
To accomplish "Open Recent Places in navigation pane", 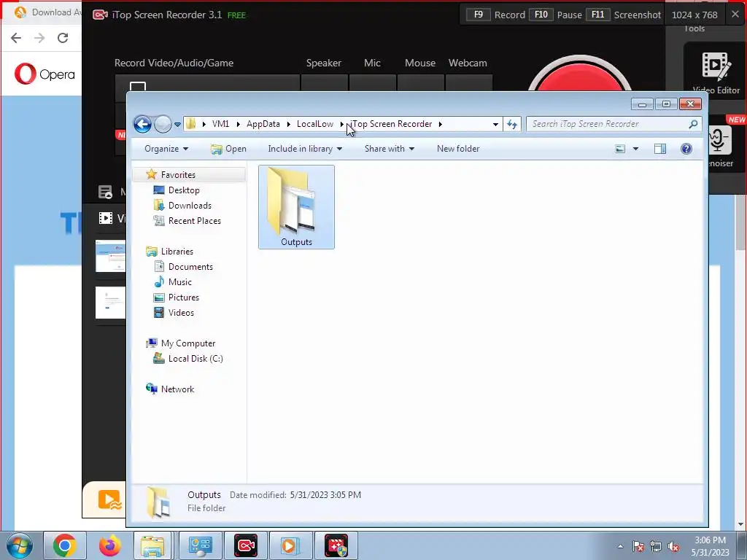I will [194, 220].
